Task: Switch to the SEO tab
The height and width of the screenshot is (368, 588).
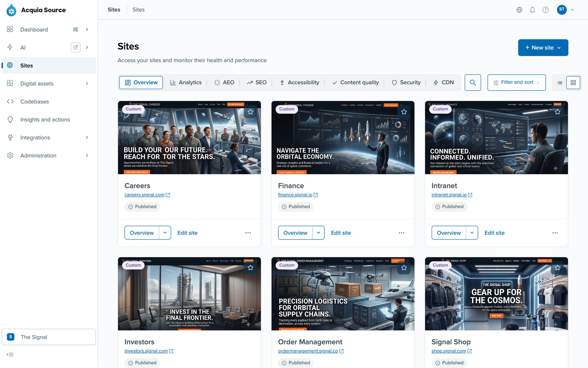Action: pyautogui.click(x=257, y=82)
